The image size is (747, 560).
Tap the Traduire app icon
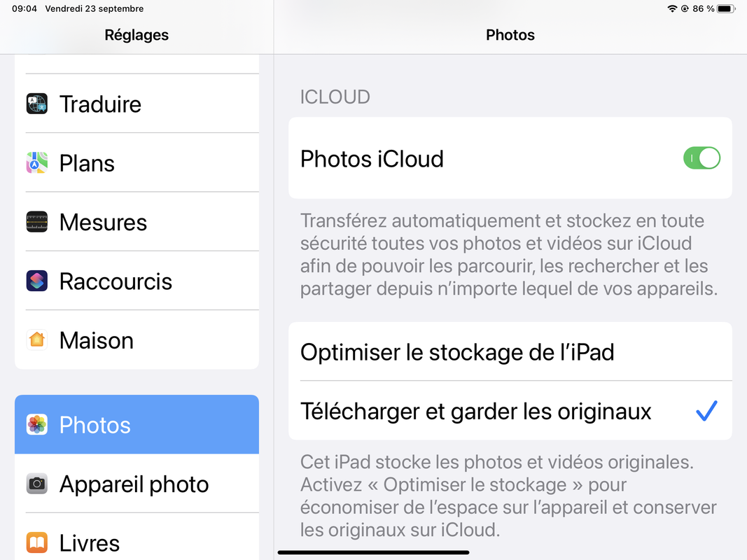point(37,104)
